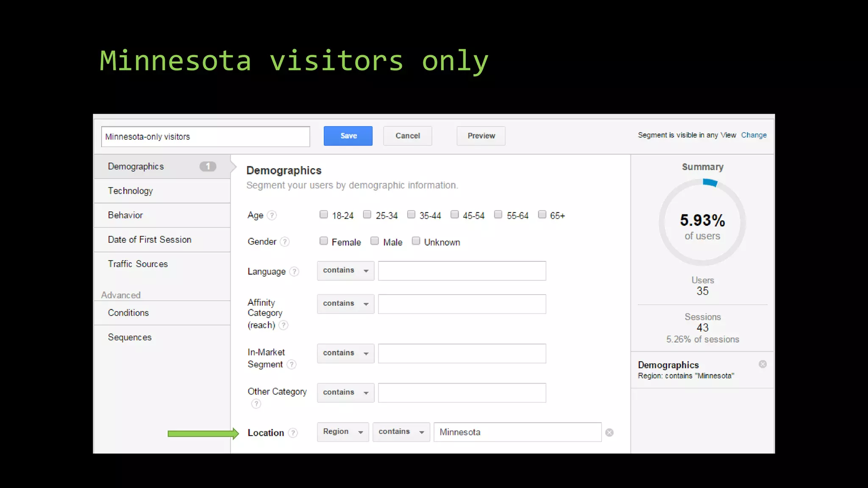
Task: Open the In-Market Segment help icon
Action: click(x=292, y=364)
